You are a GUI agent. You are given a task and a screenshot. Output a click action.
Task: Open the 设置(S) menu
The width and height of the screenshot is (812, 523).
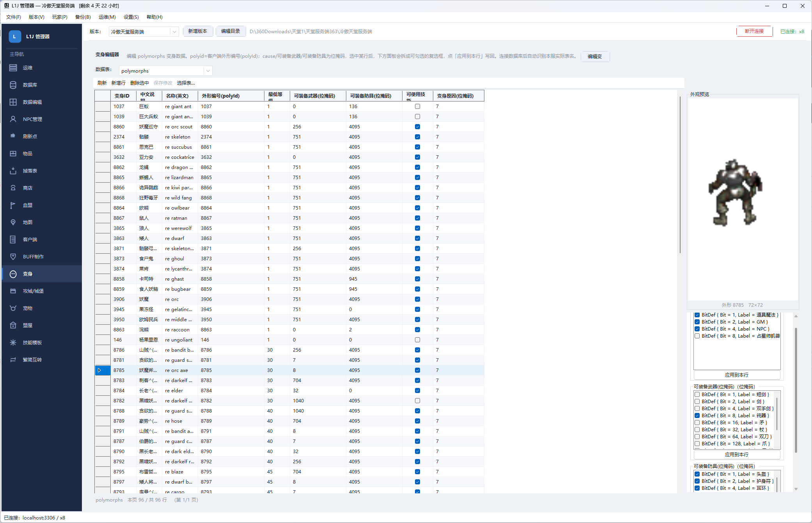(x=131, y=17)
